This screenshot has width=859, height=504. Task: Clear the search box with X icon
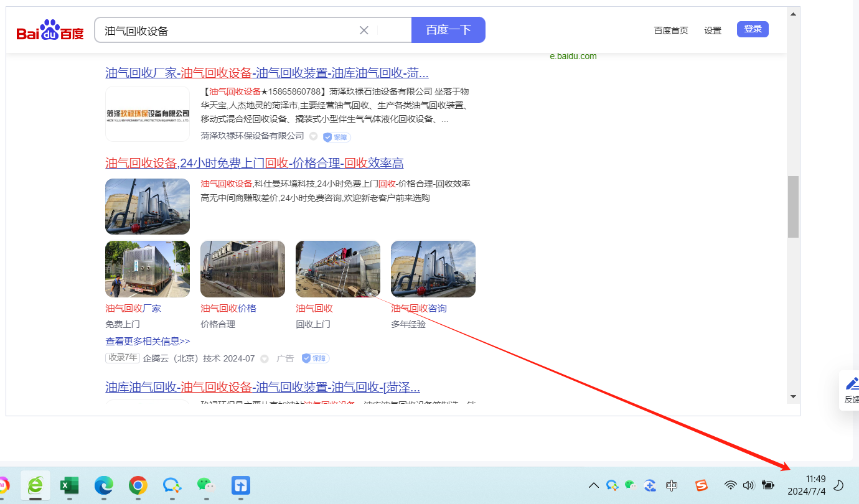click(x=364, y=30)
